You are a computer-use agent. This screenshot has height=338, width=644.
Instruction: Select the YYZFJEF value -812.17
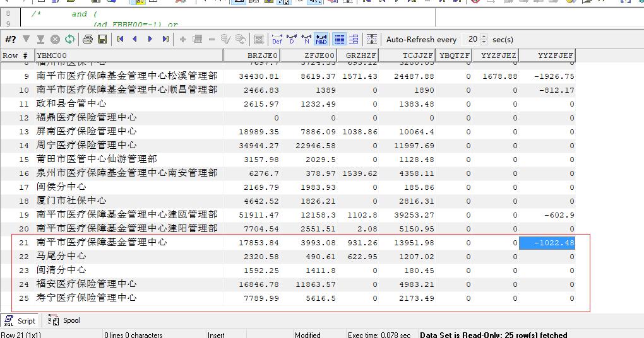pyautogui.click(x=556, y=90)
